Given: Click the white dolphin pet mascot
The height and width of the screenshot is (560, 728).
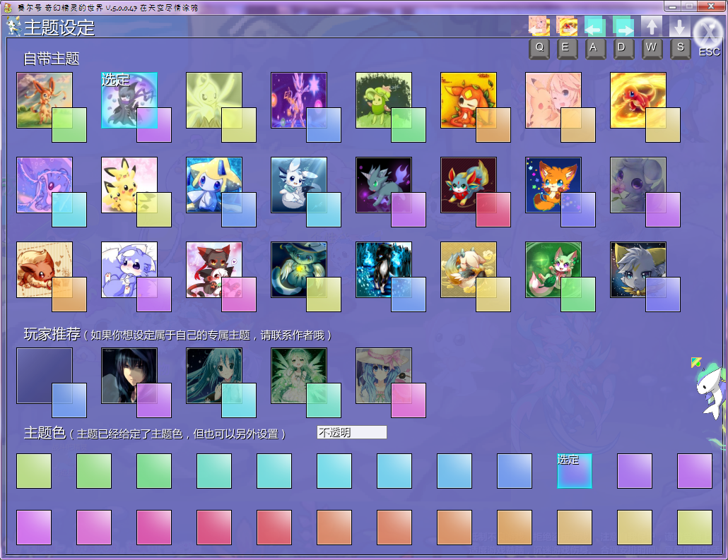Looking at the screenshot, I should (x=711, y=390).
